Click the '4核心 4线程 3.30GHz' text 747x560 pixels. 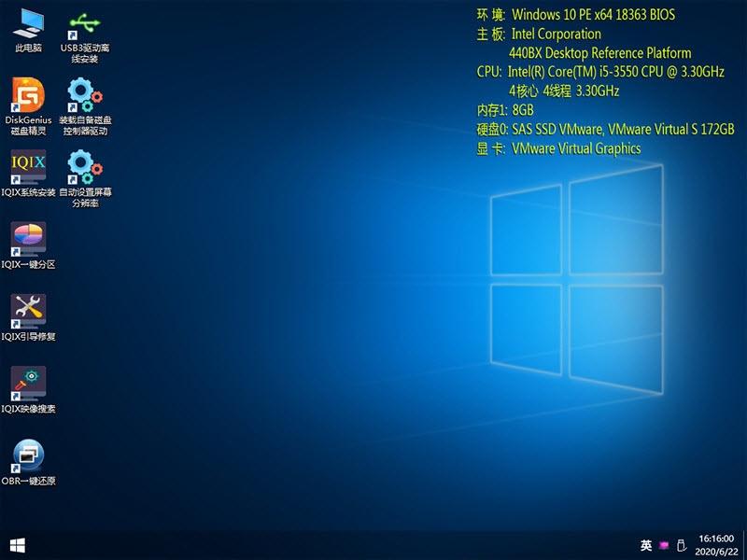pyautogui.click(x=564, y=91)
